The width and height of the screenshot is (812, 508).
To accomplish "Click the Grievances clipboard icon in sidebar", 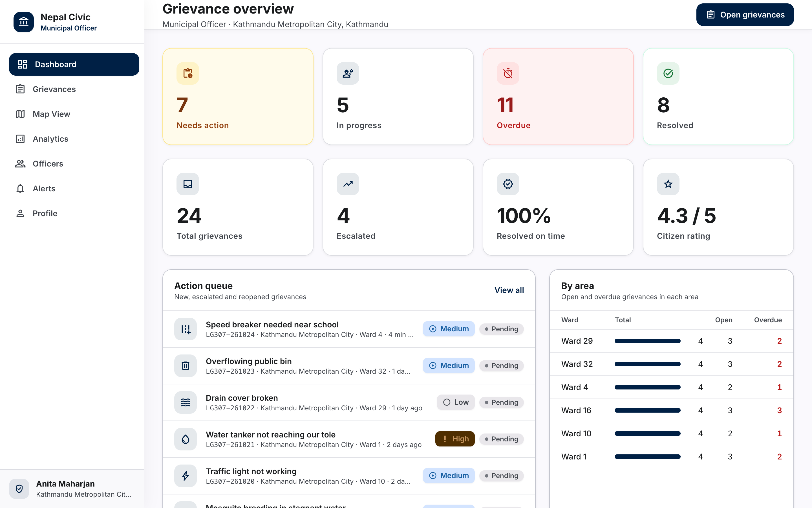I will pos(21,89).
